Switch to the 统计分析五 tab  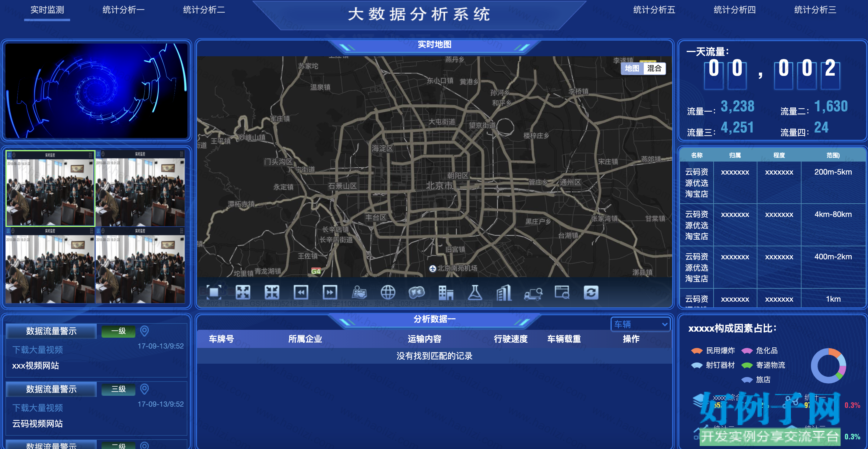pos(654,10)
